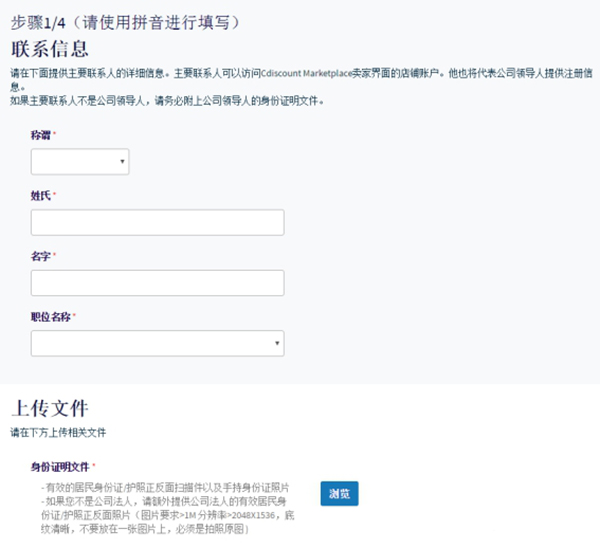Click the ID photo requirements note beside 浏览
The height and width of the screenshot is (548, 600).
pos(170,507)
